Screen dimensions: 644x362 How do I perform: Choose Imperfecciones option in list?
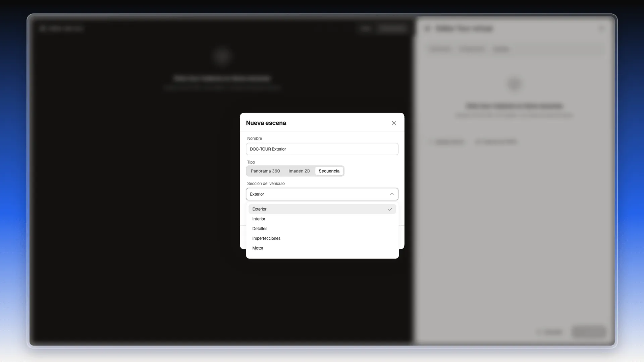[x=322, y=238]
